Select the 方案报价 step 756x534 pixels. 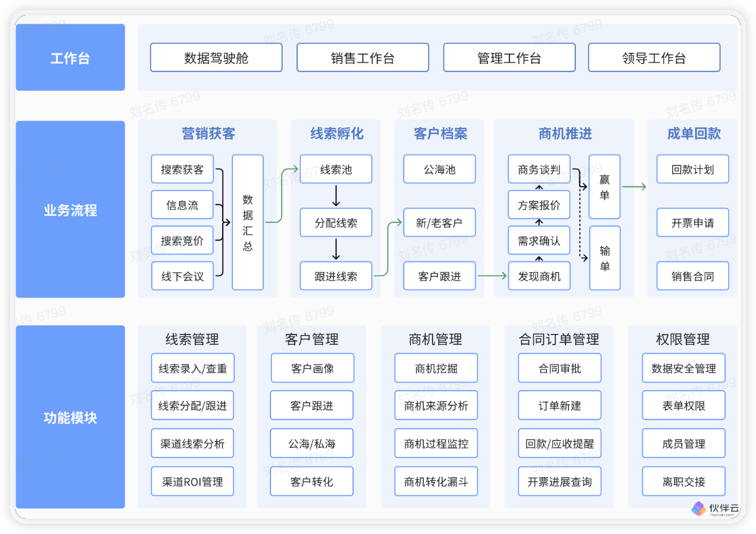[x=539, y=205]
